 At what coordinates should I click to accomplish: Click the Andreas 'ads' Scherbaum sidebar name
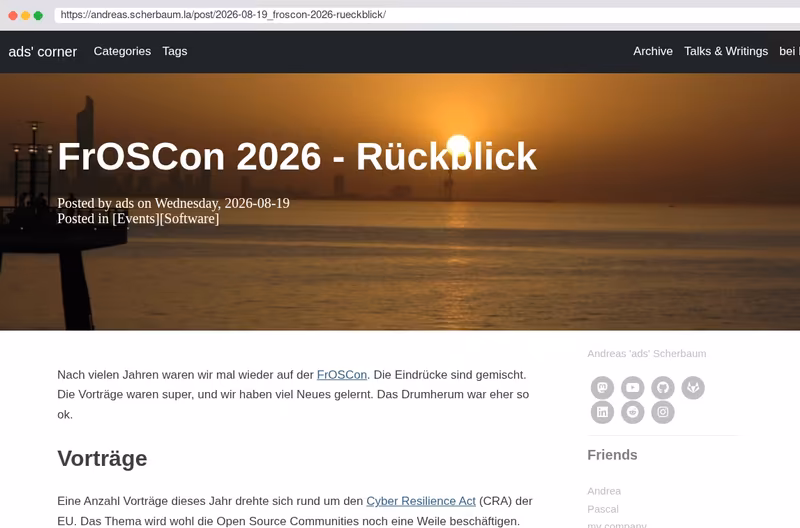pos(646,354)
